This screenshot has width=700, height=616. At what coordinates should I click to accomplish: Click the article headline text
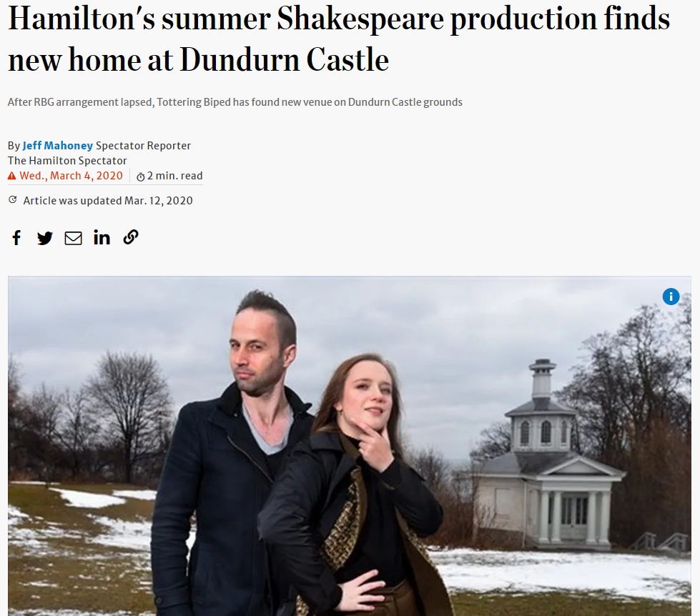(339, 39)
